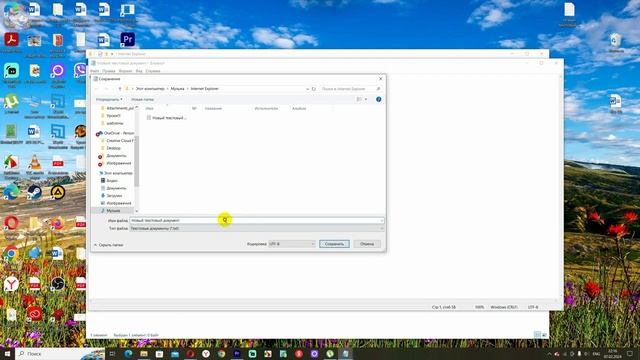Collapse folders via Скрыть папки

tap(108, 245)
